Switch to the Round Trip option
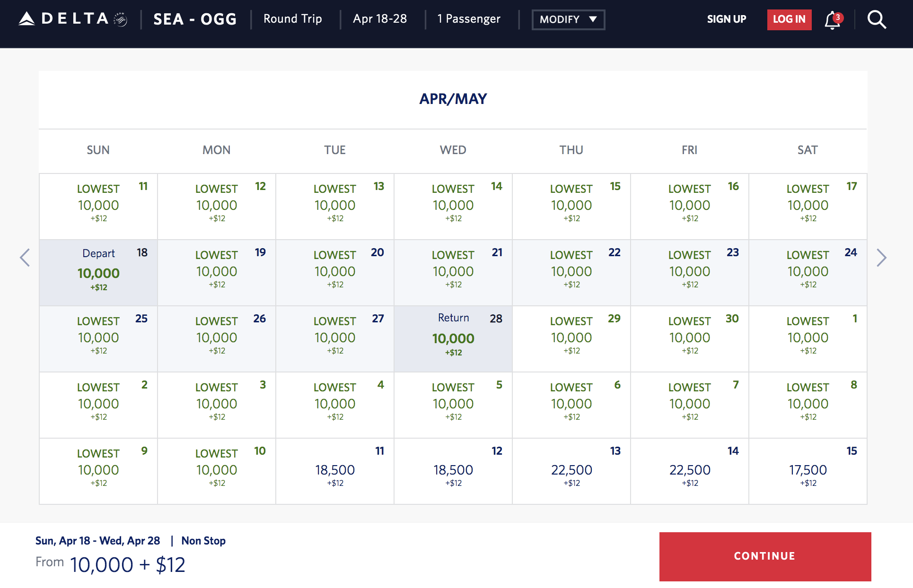913x588 pixels. [x=293, y=19]
